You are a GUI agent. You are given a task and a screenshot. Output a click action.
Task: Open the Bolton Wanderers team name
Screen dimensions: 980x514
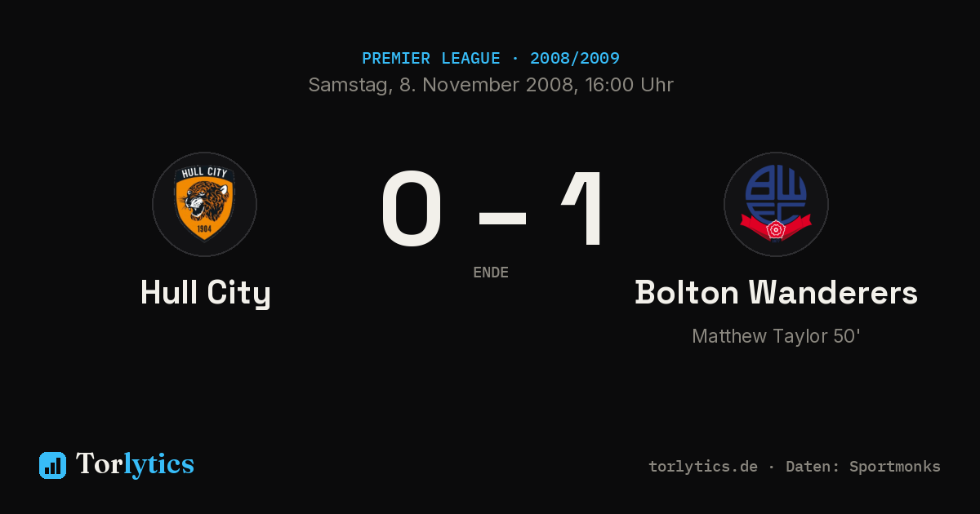pyautogui.click(x=776, y=292)
